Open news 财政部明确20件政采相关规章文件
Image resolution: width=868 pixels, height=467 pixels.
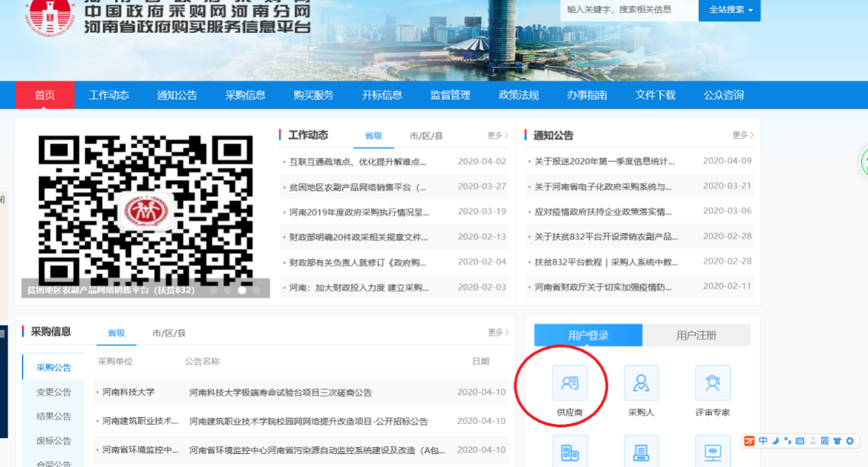pos(359,237)
